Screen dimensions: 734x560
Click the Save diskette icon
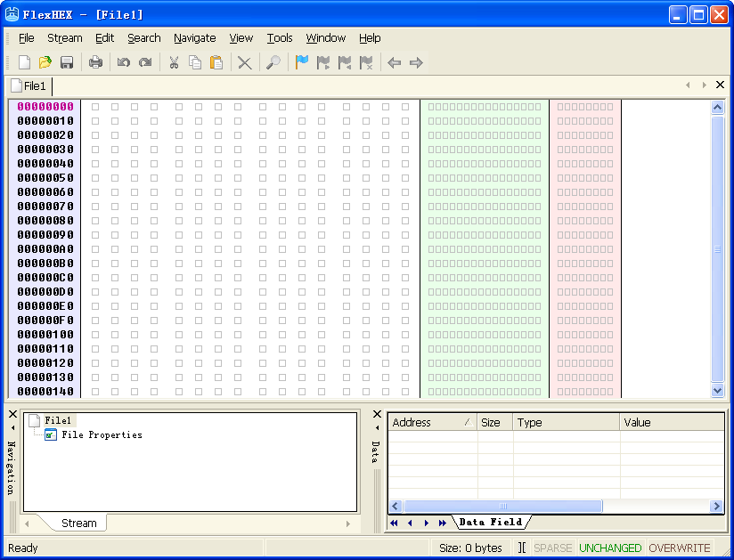(x=67, y=62)
